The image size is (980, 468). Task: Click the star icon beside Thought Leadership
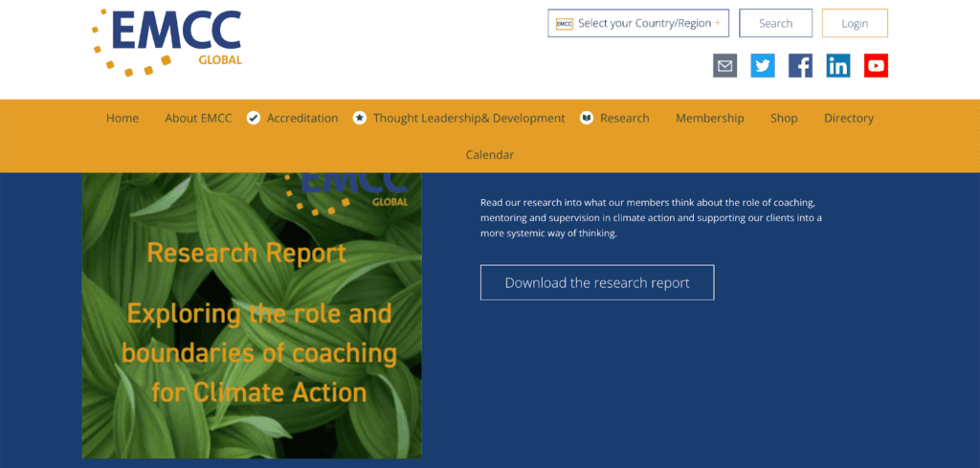(360, 119)
